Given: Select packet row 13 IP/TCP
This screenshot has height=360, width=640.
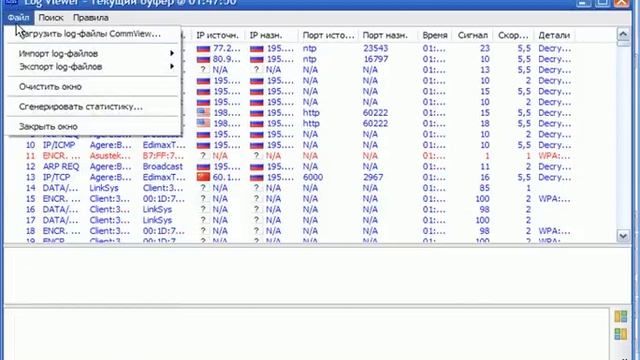Looking at the screenshot, I should click(x=310, y=177).
